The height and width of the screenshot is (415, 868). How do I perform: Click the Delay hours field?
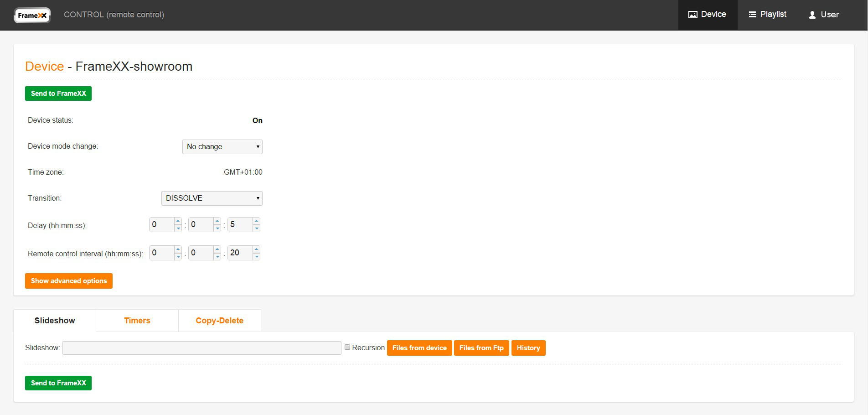162,224
